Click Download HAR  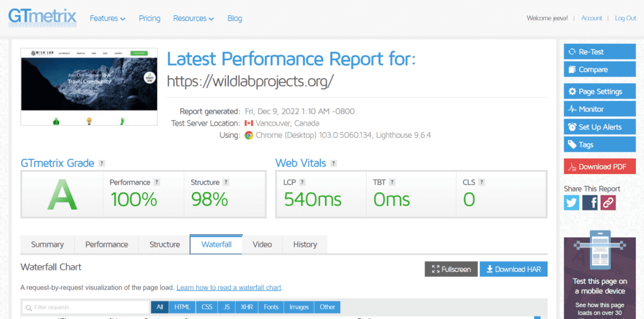(513, 269)
